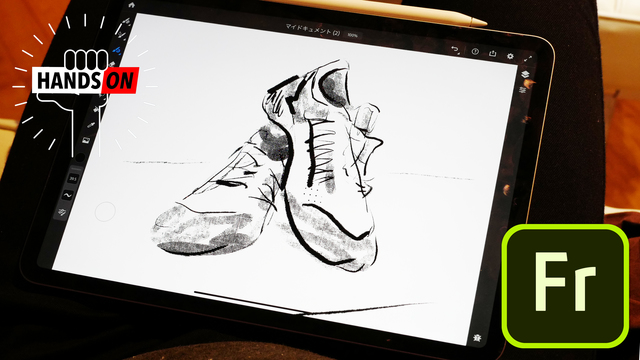Select the Eraser tool
The height and width of the screenshot is (360, 640).
111,64
